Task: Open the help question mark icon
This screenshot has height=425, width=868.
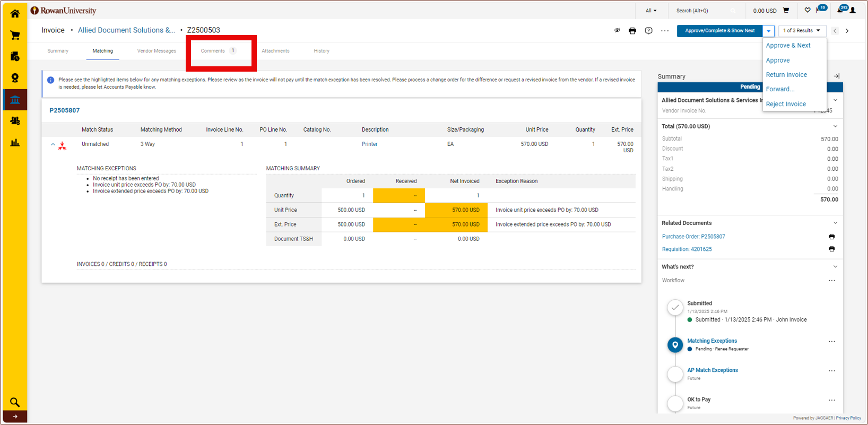Action: coord(648,31)
